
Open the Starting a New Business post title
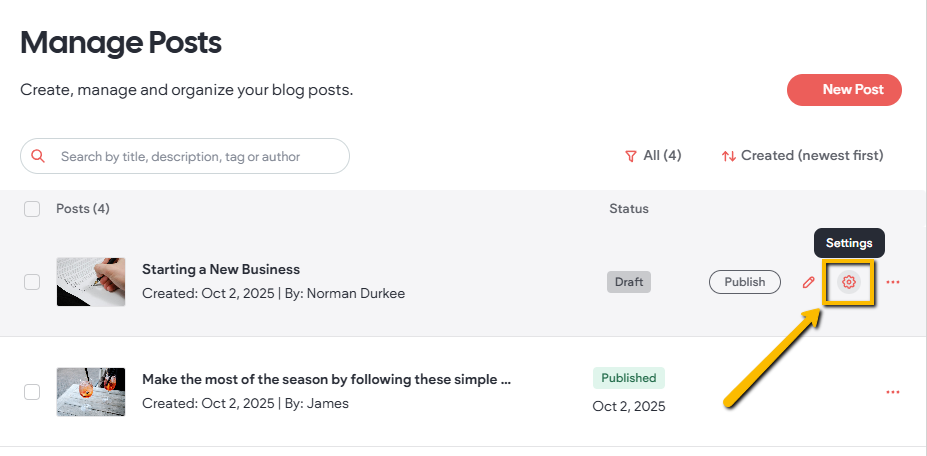pyautogui.click(x=221, y=269)
